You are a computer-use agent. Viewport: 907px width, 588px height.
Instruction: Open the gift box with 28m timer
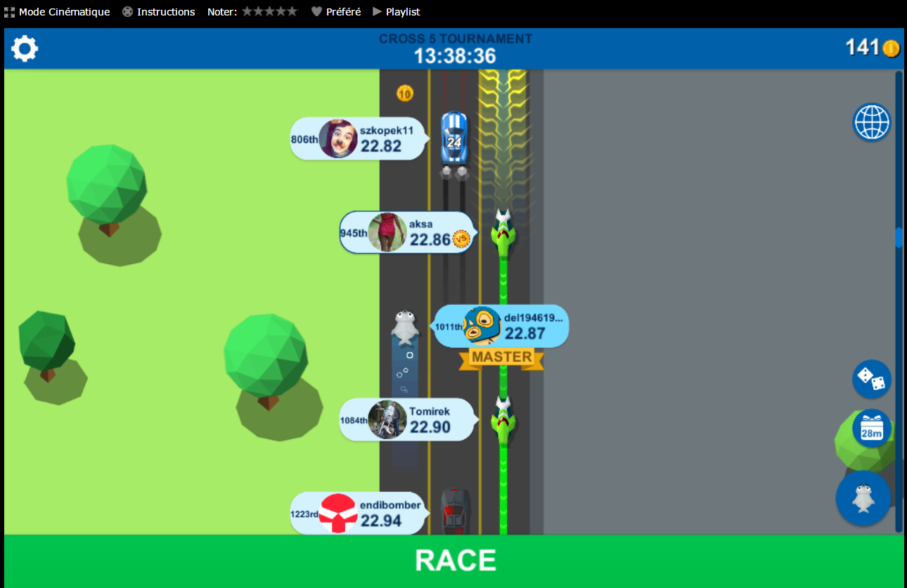(872, 429)
